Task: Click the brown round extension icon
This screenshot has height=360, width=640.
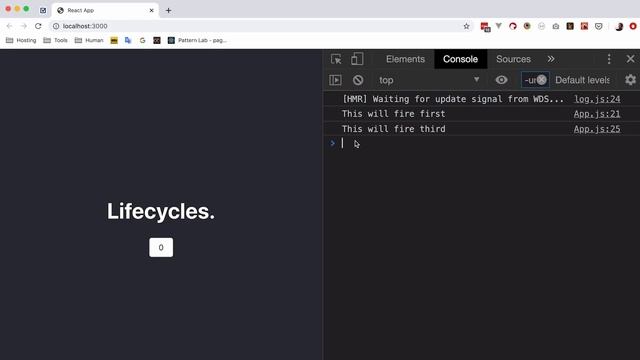Action: [527, 26]
